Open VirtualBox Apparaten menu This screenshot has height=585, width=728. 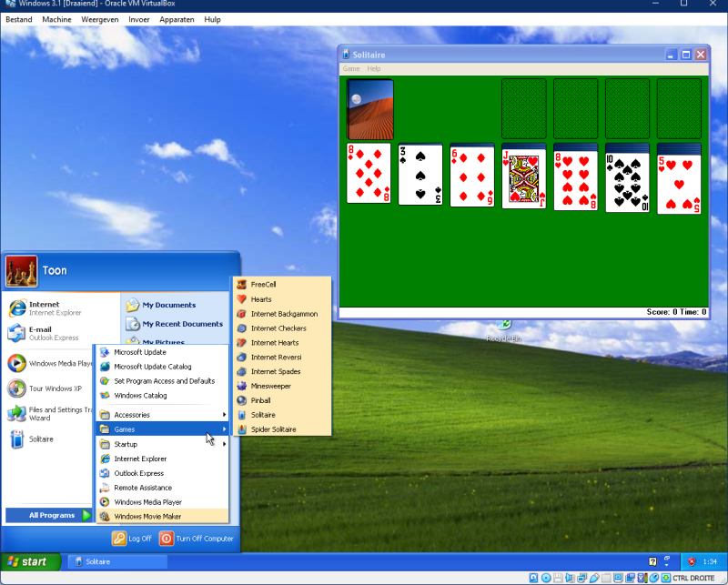(x=177, y=19)
